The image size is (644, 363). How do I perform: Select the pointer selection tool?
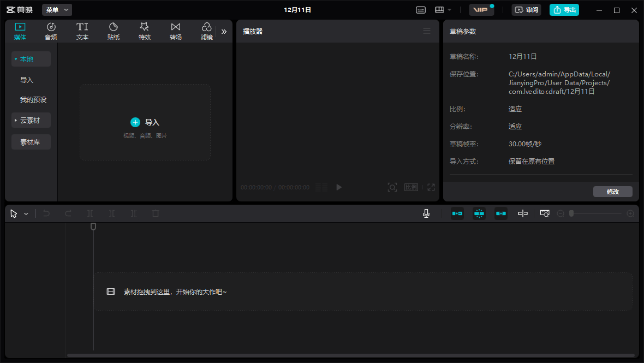(x=14, y=213)
